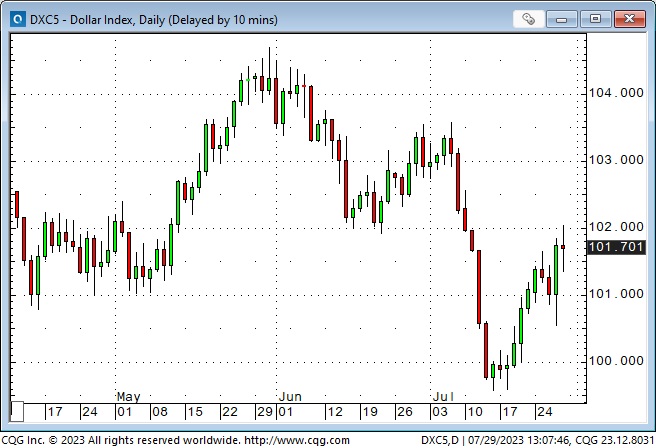This screenshot has width=656, height=448.
Task: Close the DXC5 Dollar Index chart
Action: [629, 19]
